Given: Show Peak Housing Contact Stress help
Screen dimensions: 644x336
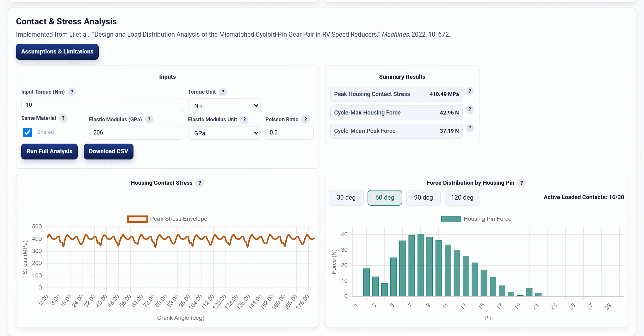Looking at the screenshot, I should pyautogui.click(x=470, y=91).
